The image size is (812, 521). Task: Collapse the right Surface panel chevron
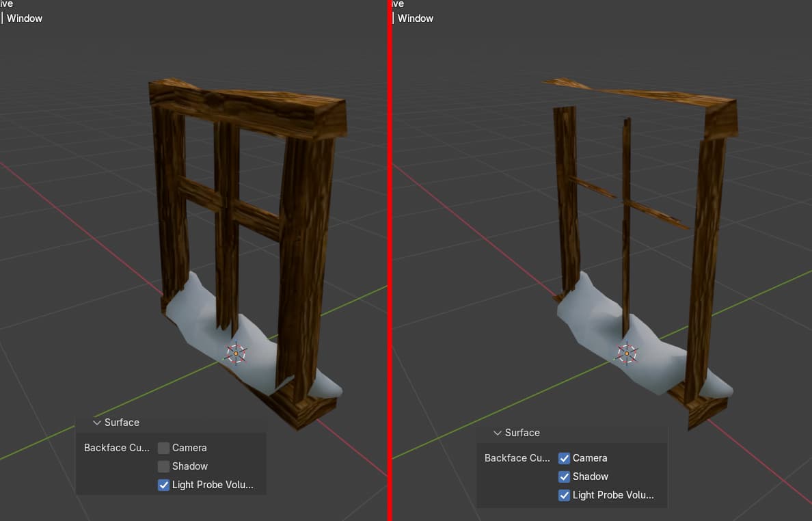497,433
